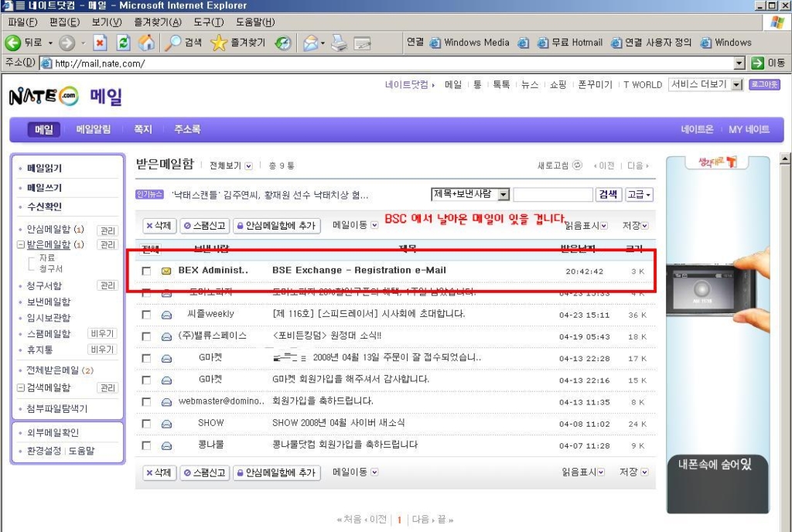
Task: Click the Edit page toolbar icon
Action: point(362,43)
